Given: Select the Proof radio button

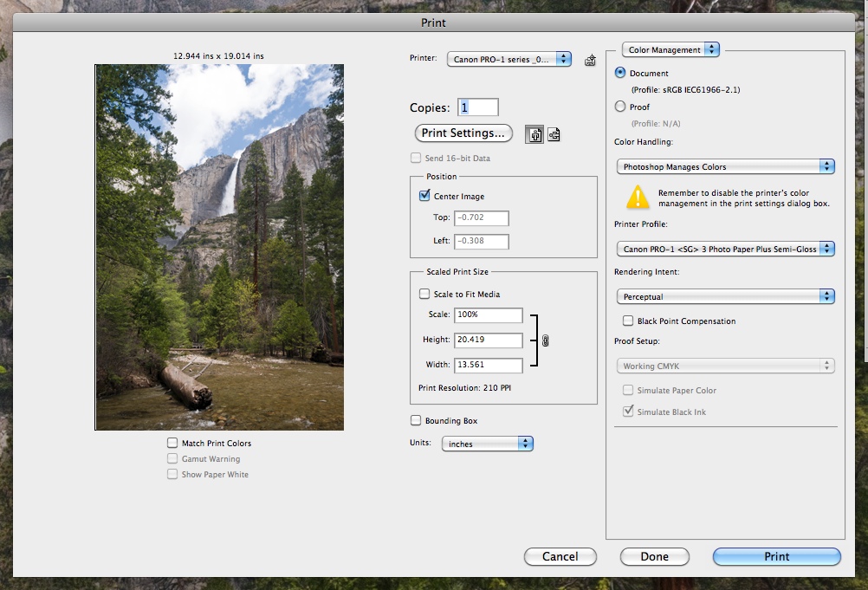Looking at the screenshot, I should tap(619, 107).
